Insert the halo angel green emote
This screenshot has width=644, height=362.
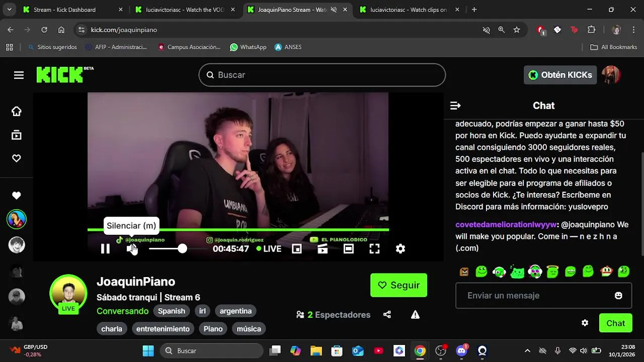552,272
